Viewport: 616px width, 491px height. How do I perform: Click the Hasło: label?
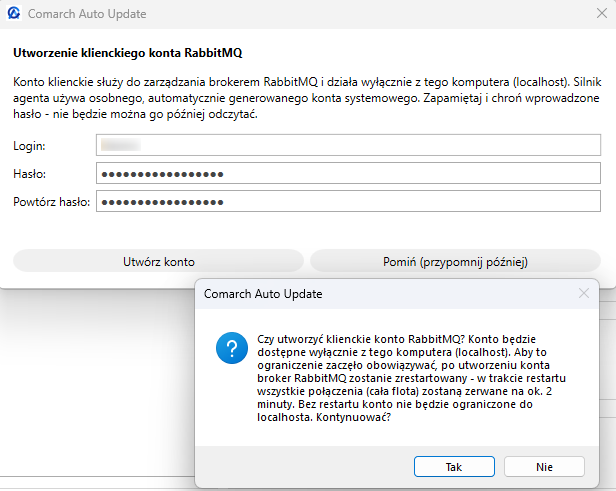pos(29,174)
